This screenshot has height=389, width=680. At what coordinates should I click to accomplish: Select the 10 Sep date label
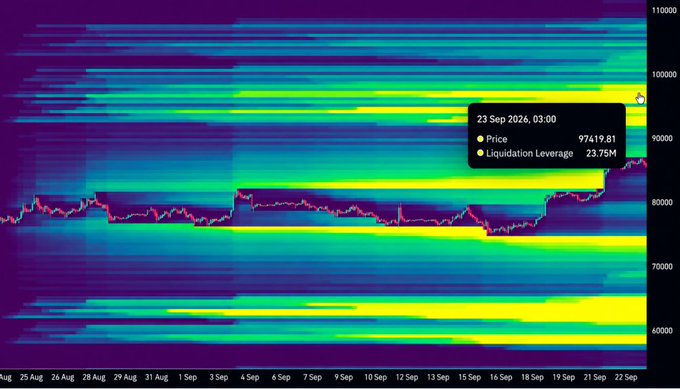tap(375, 377)
